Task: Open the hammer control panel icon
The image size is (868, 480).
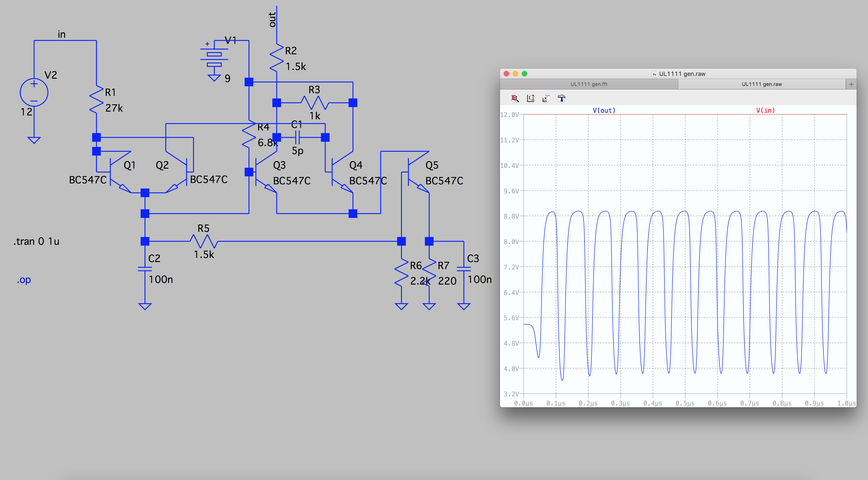Action: pos(561,98)
